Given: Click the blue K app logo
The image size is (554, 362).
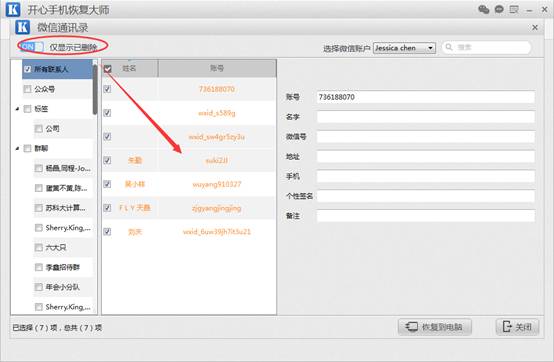Looking at the screenshot, I should point(13,9).
